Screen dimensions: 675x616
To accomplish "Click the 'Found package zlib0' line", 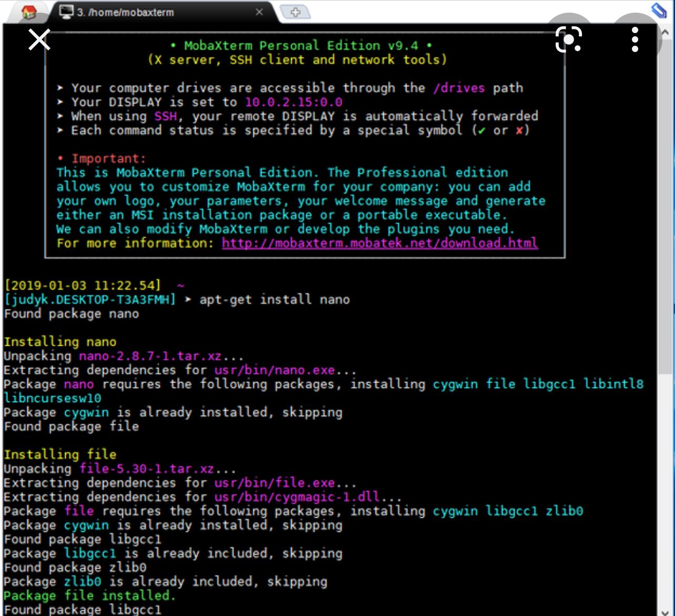I will pos(75,568).
